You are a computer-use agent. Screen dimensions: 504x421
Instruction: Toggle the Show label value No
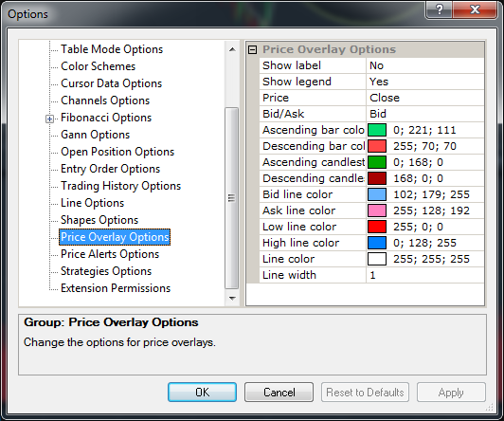coord(425,65)
